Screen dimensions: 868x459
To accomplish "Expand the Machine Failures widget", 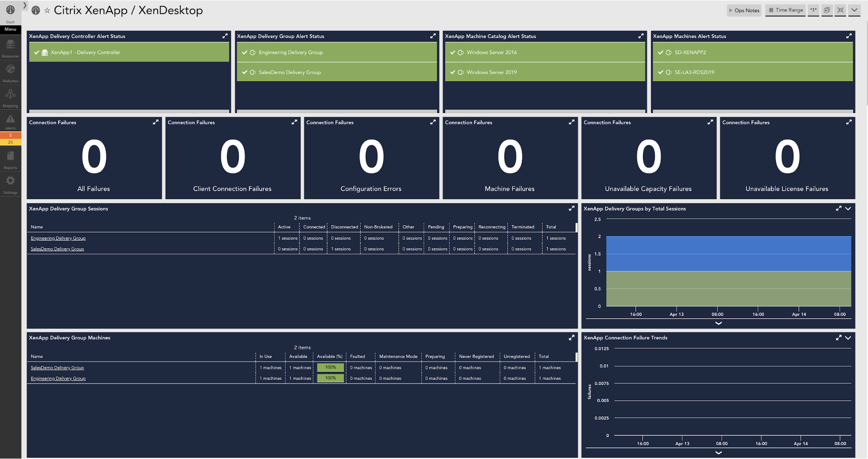I will (571, 122).
